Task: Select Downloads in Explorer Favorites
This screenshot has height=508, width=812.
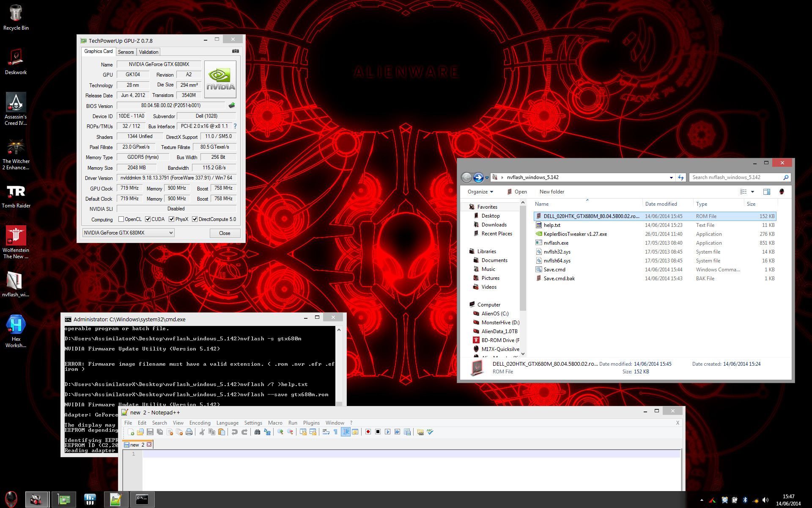Action: 494,225
